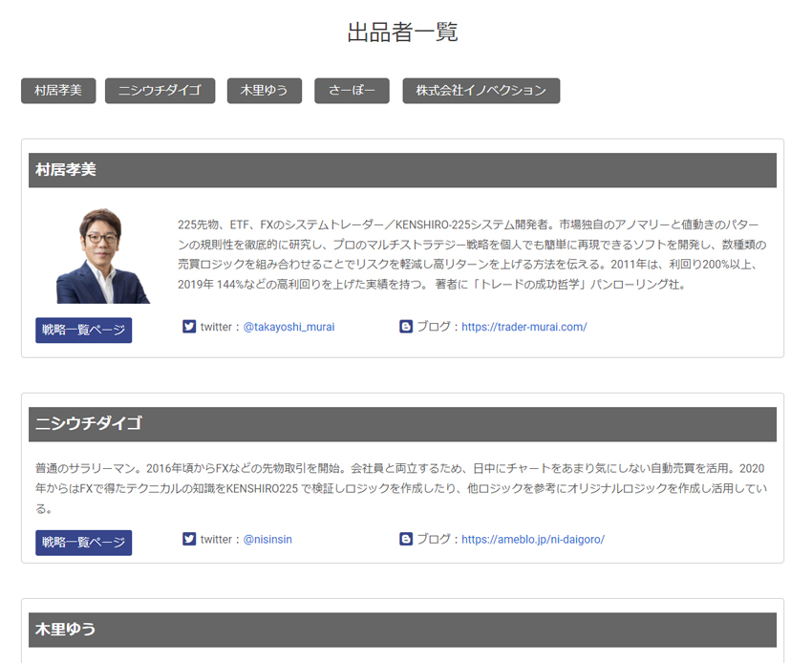Click the Blogger icon in ニシウチダイゴ's section

(x=406, y=539)
